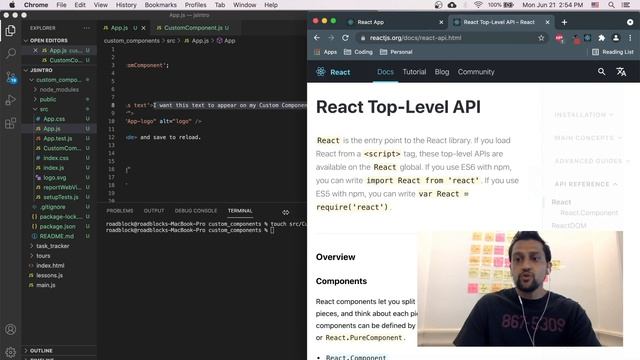
Task: Open Chrome Extensions puzzle icon
Action: pos(601,38)
